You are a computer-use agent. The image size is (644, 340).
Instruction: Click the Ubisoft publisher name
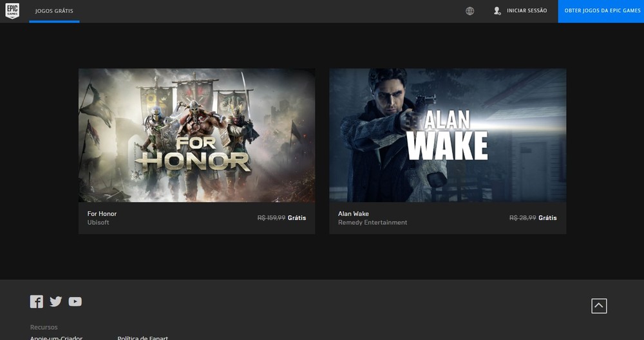click(x=98, y=223)
